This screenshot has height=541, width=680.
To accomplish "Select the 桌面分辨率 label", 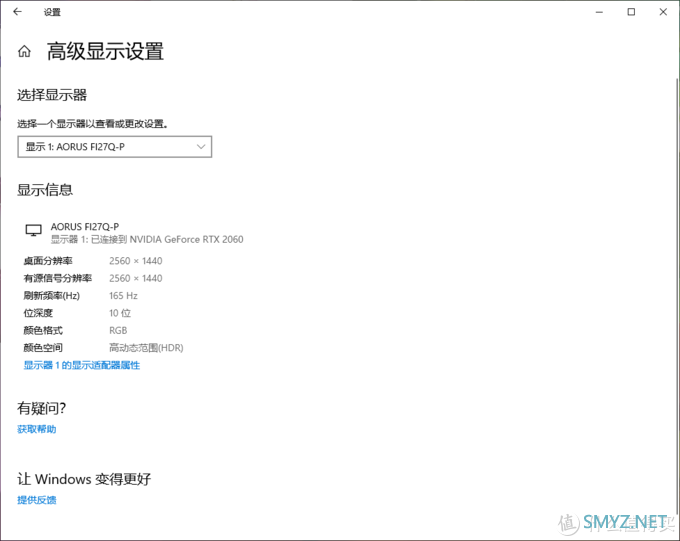I will (48, 261).
